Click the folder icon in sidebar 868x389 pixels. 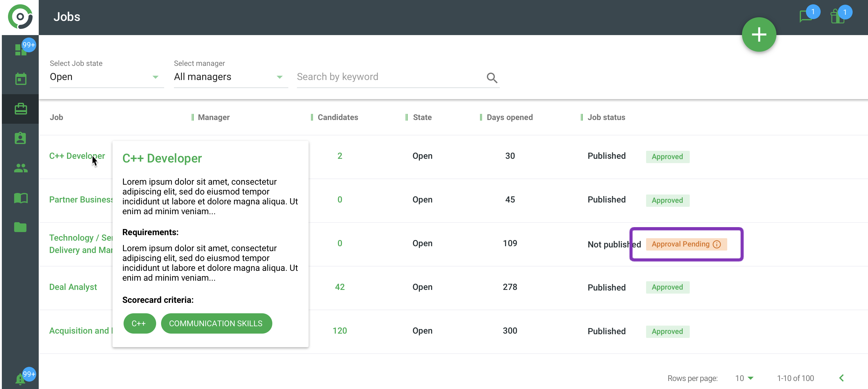[21, 227]
